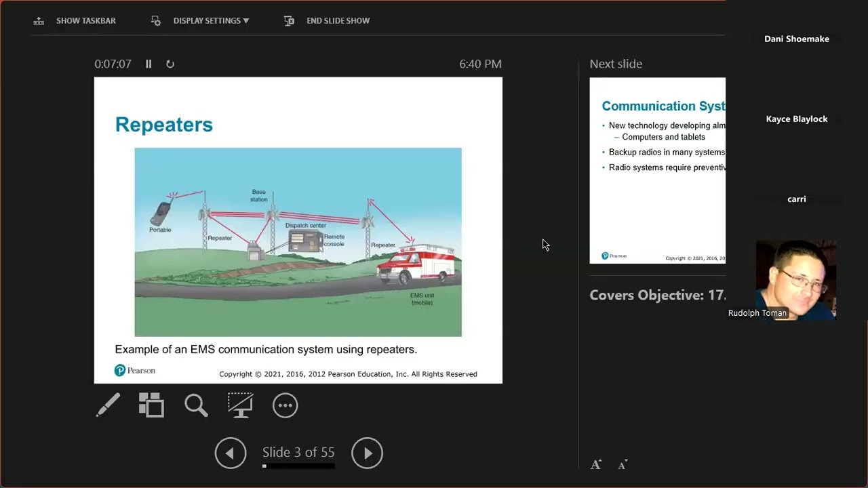This screenshot has width=868, height=488.
Task: Click Rudolph Toman's video tile
Action: coord(796,279)
